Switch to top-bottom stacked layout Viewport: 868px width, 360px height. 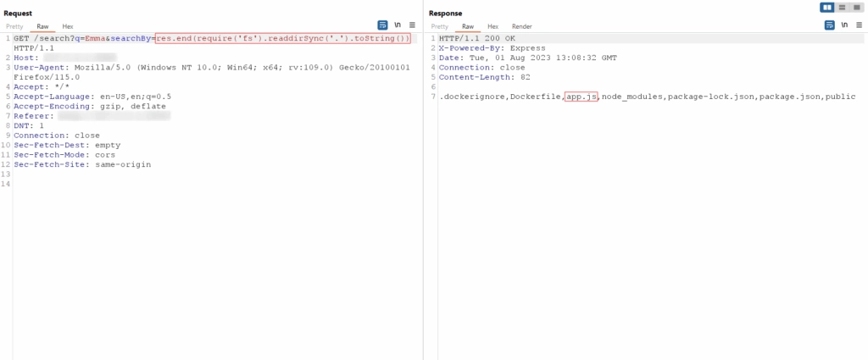841,8
